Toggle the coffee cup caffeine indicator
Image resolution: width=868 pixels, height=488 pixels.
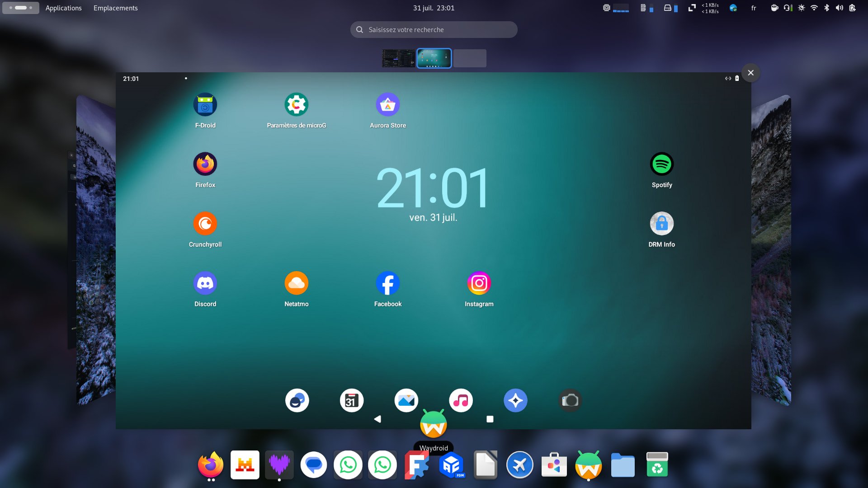(x=774, y=8)
